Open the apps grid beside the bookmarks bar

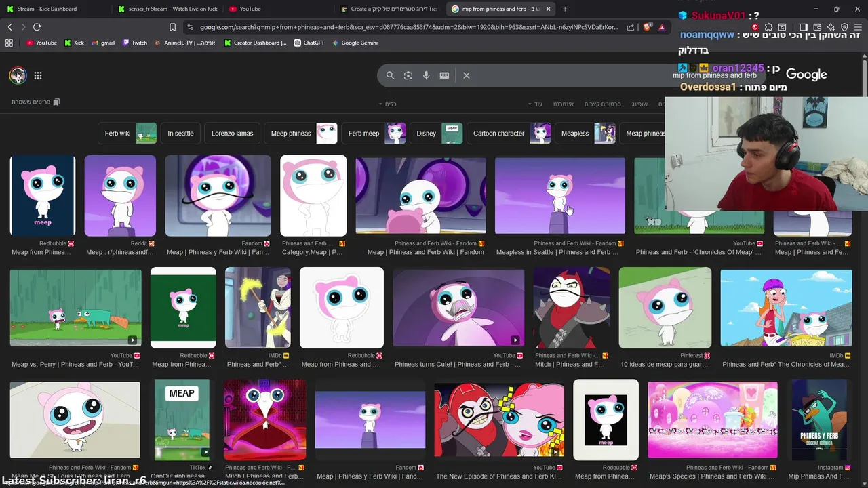(x=9, y=43)
